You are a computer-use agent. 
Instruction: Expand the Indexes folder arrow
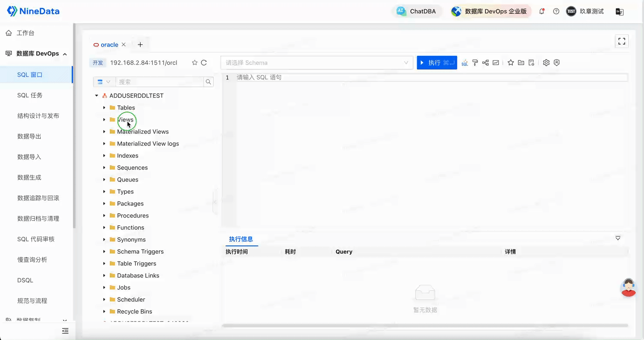(x=104, y=156)
